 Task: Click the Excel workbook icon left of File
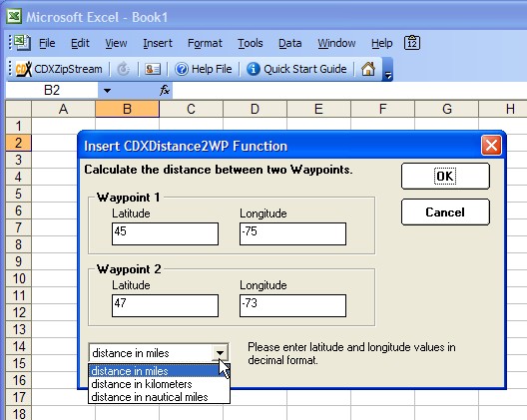click(22, 42)
